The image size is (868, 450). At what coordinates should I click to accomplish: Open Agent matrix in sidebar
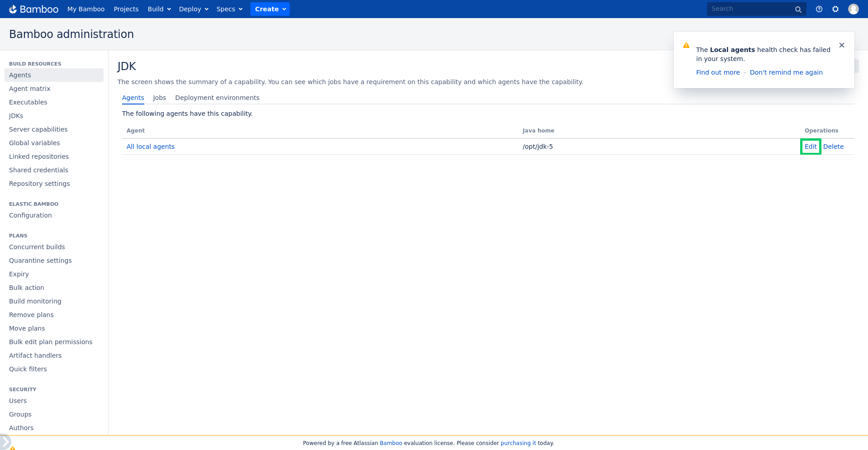click(x=54, y=89)
